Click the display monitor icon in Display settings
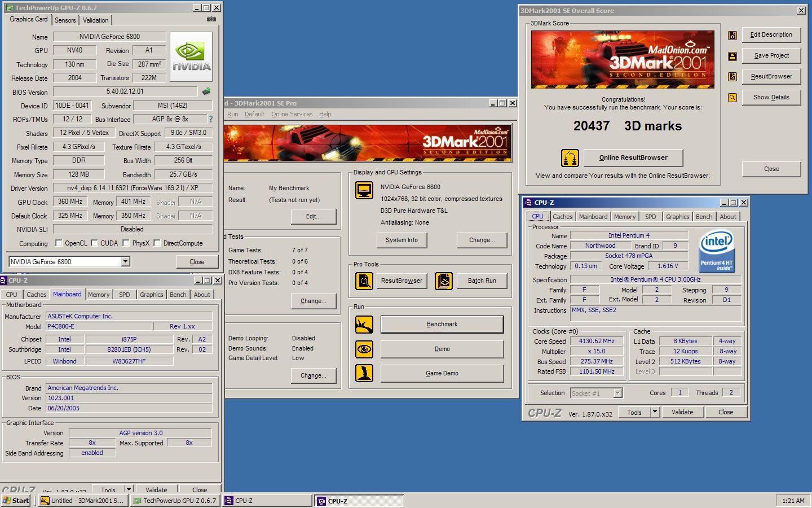Image resolution: width=812 pixels, height=508 pixels. [364, 190]
